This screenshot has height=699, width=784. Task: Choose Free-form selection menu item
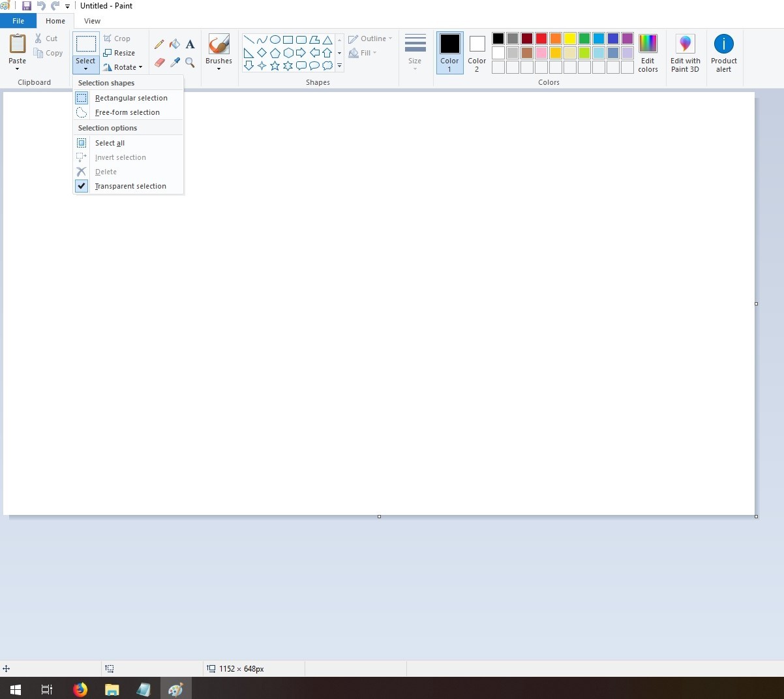(128, 112)
